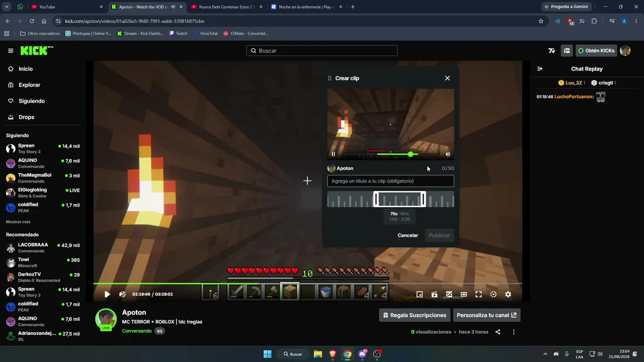
Task: Bookmark this page with the star icon
Action: coord(541,21)
